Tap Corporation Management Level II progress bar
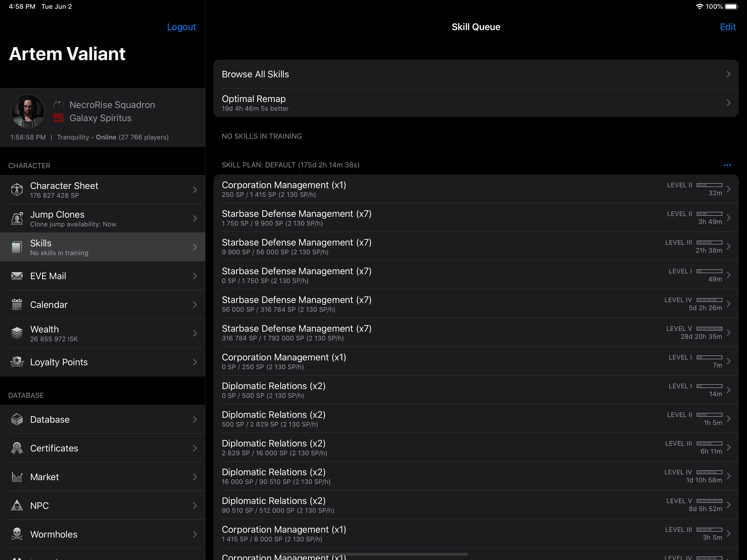The height and width of the screenshot is (560, 747). 709,185
